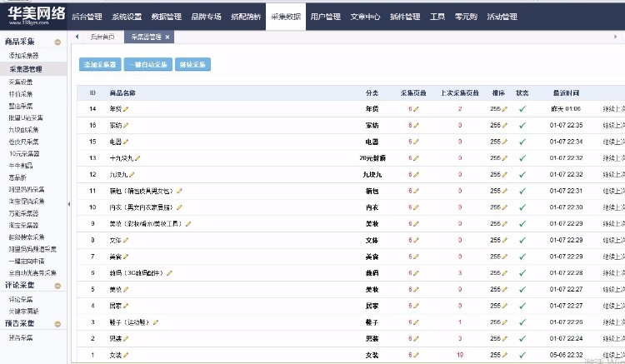Close the 采集器管理 tab

167,37
